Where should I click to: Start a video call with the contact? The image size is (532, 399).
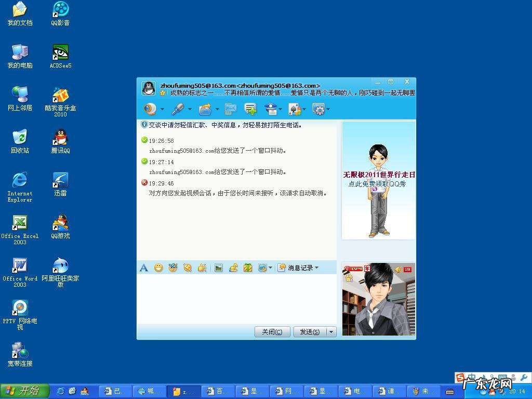pos(151,109)
